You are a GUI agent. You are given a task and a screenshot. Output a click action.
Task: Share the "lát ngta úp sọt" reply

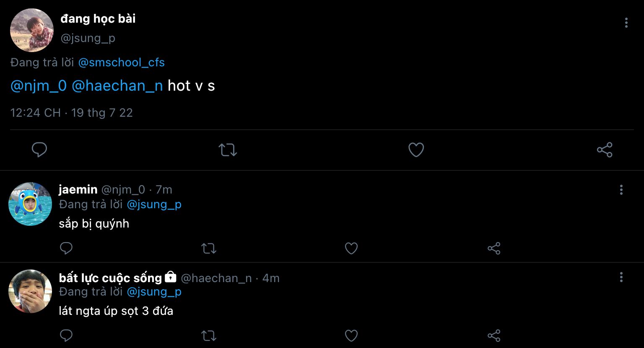point(494,336)
